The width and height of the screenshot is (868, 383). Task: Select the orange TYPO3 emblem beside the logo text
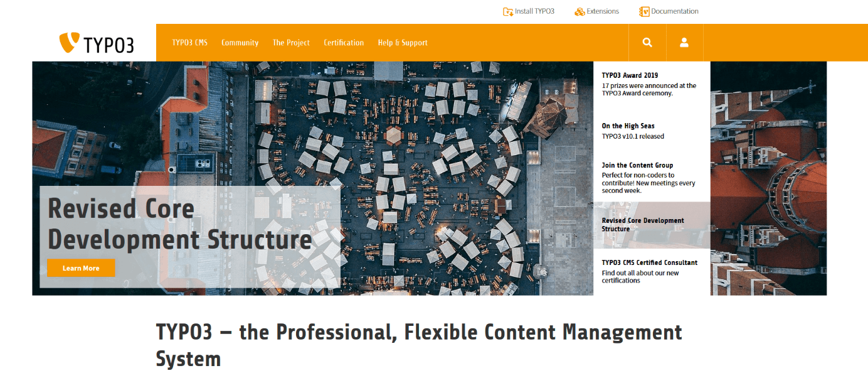[x=68, y=41]
